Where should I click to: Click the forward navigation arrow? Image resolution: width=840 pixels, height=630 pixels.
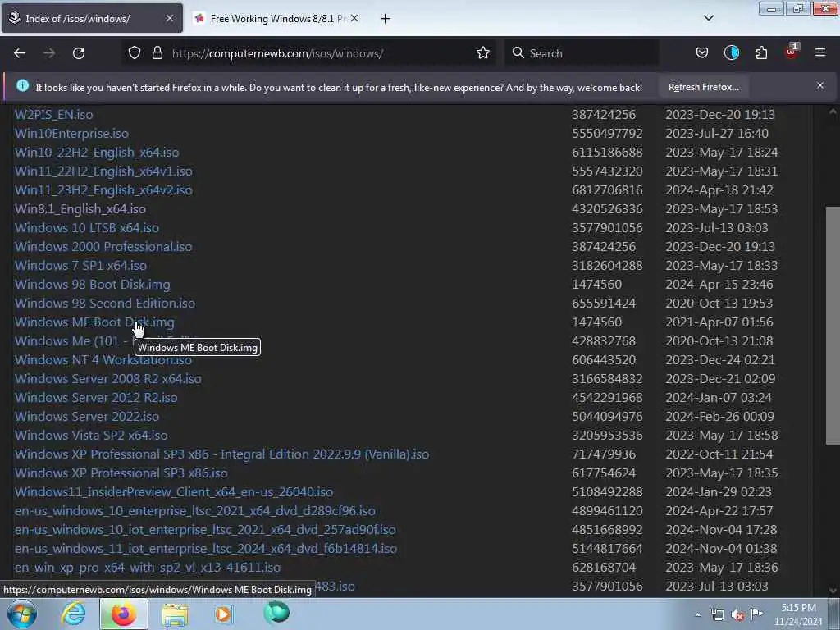click(x=49, y=53)
